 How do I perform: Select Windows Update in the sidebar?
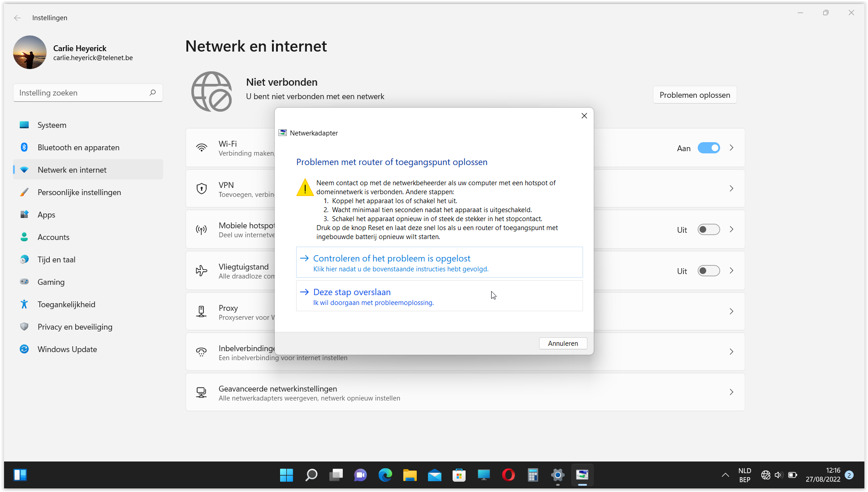[x=67, y=349]
